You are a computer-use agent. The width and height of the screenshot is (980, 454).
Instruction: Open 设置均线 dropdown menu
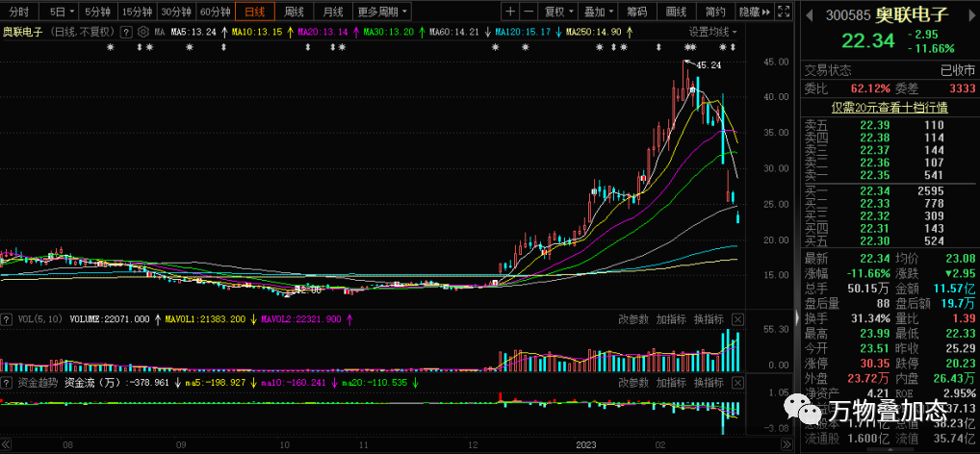click(711, 32)
